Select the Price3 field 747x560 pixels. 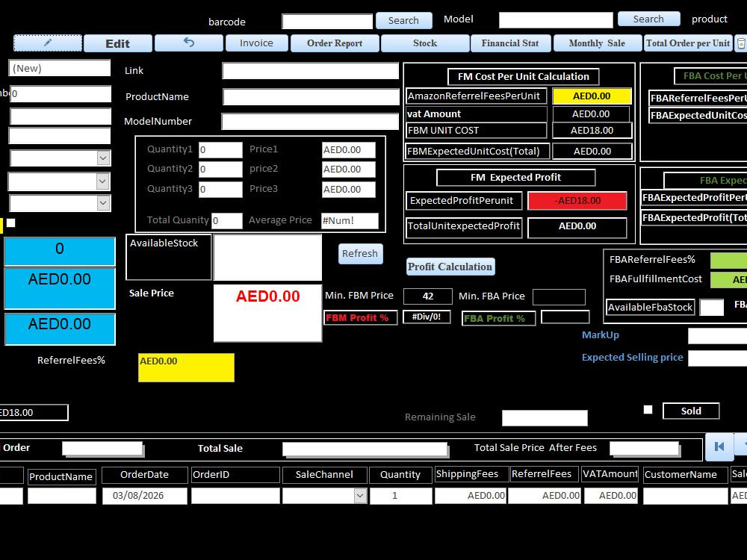(x=348, y=190)
